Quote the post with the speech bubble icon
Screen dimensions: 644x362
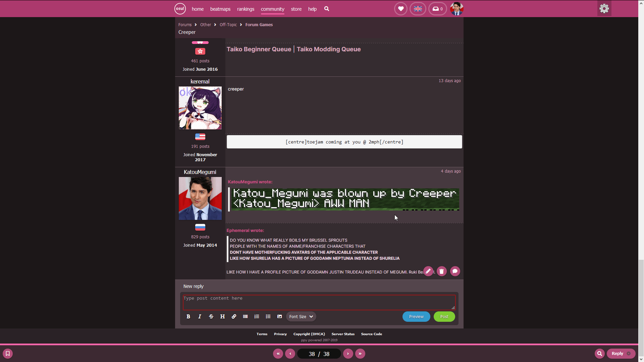click(455, 271)
